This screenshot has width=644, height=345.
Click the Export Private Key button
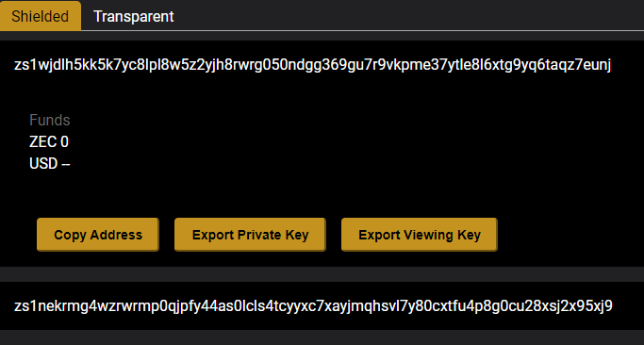coord(250,235)
